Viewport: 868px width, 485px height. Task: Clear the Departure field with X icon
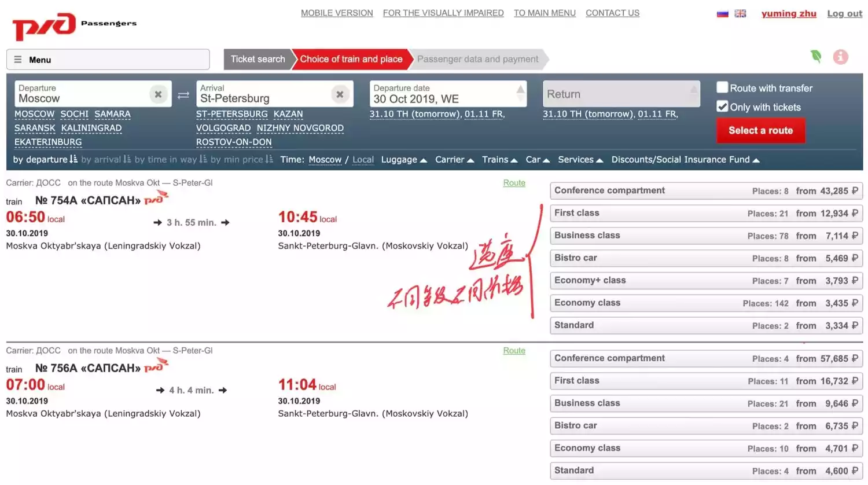click(x=158, y=94)
